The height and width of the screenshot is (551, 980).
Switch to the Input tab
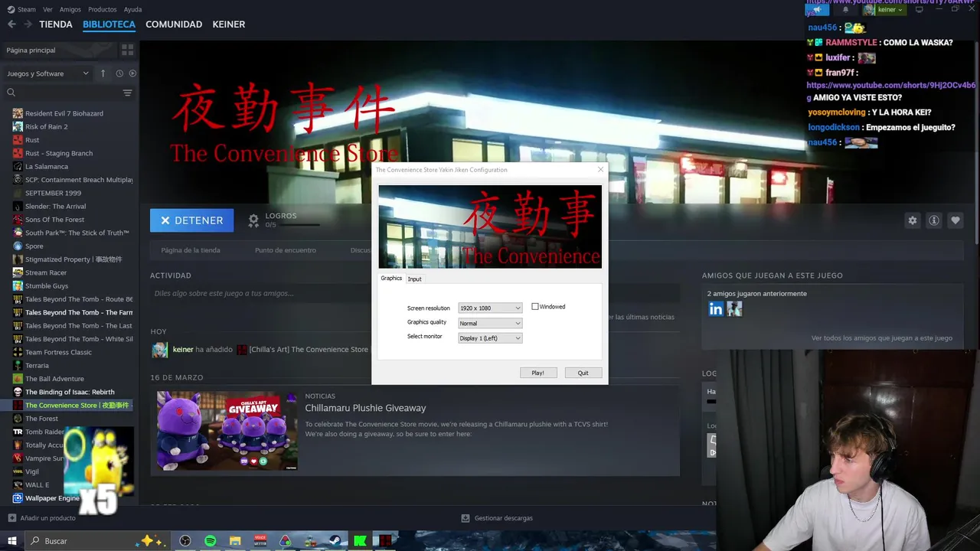click(414, 279)
